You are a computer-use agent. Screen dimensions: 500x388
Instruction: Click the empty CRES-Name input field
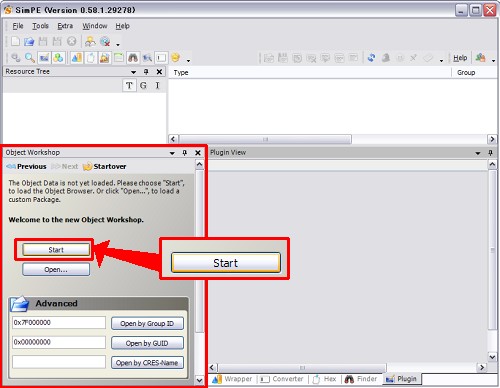click(x=59, y=362)
